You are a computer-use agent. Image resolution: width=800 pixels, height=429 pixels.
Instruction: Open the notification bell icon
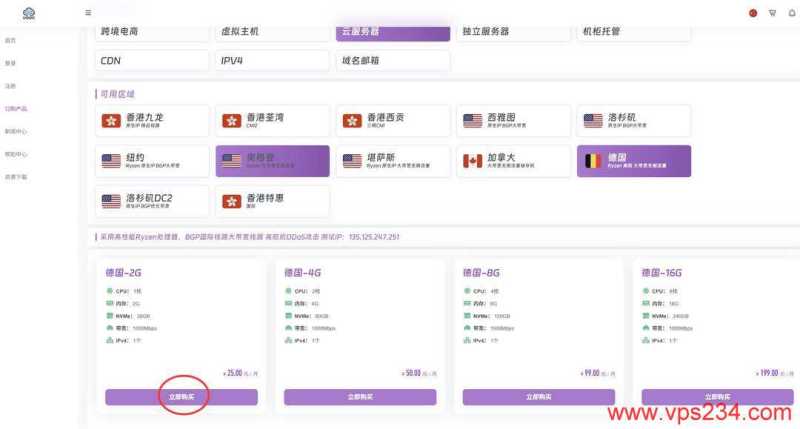(x=789, y=13)
